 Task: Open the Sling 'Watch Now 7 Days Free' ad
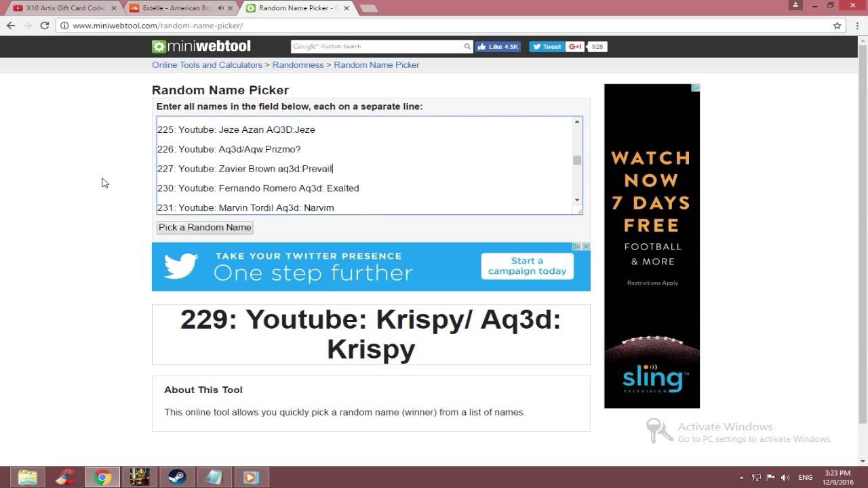[x=652, y=246]
